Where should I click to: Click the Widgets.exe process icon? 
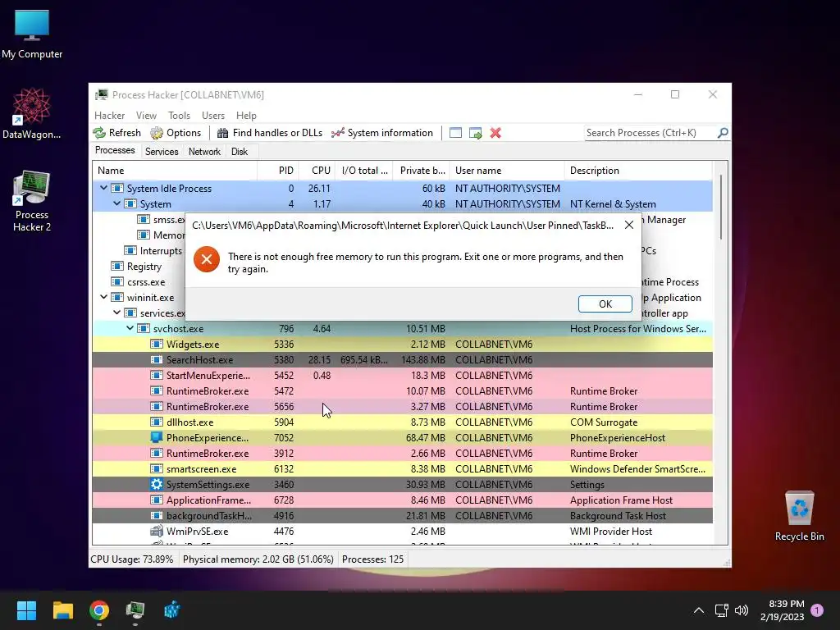[157, 344]
